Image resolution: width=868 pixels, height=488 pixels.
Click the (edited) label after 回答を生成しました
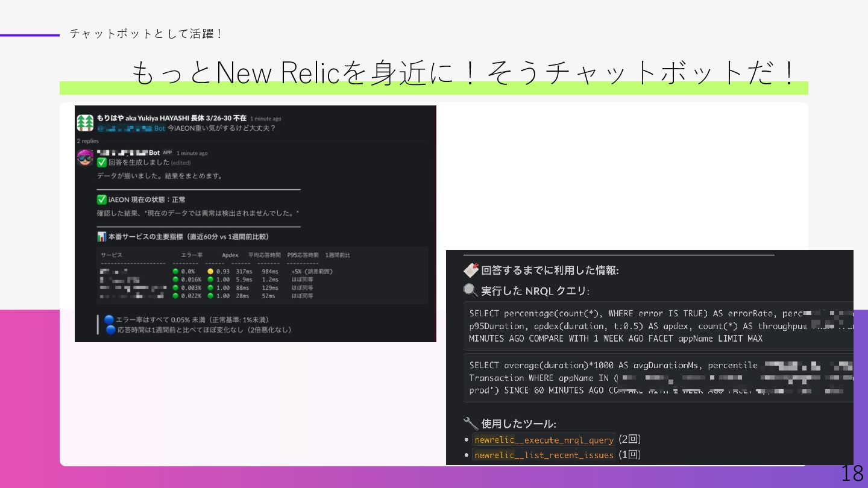(x=181, y=163)
